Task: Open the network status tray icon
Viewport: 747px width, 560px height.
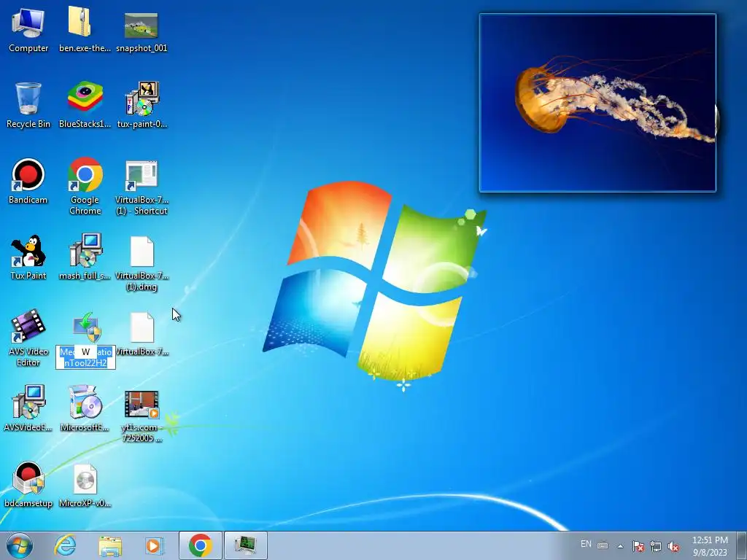Action: tap(656, 545)
